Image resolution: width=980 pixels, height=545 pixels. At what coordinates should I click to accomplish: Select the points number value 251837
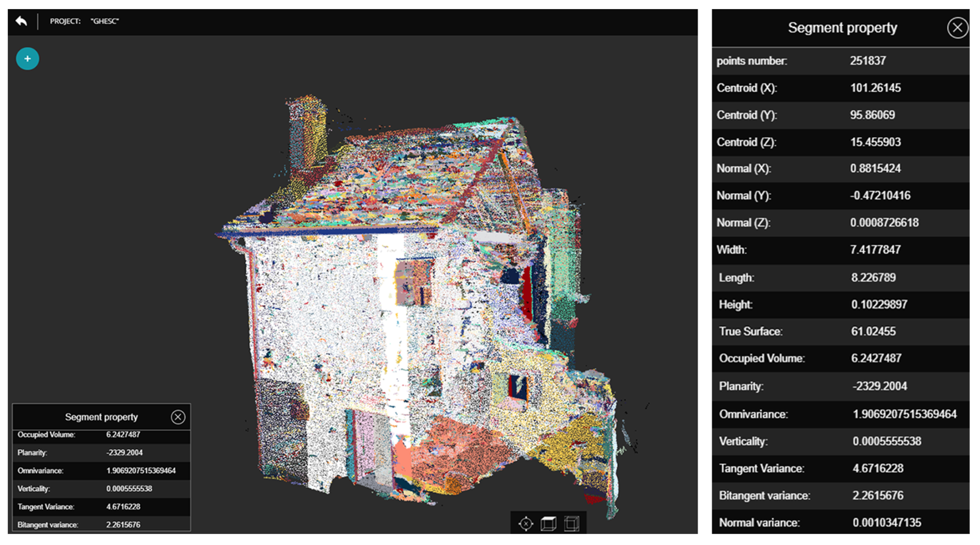pyautogui.click(x=868, y=61)
